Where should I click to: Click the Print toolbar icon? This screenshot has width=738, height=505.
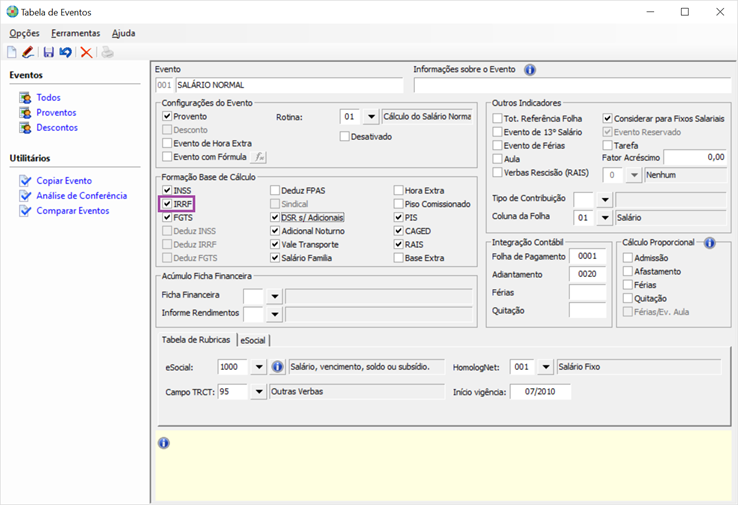[x=107, y=52]
